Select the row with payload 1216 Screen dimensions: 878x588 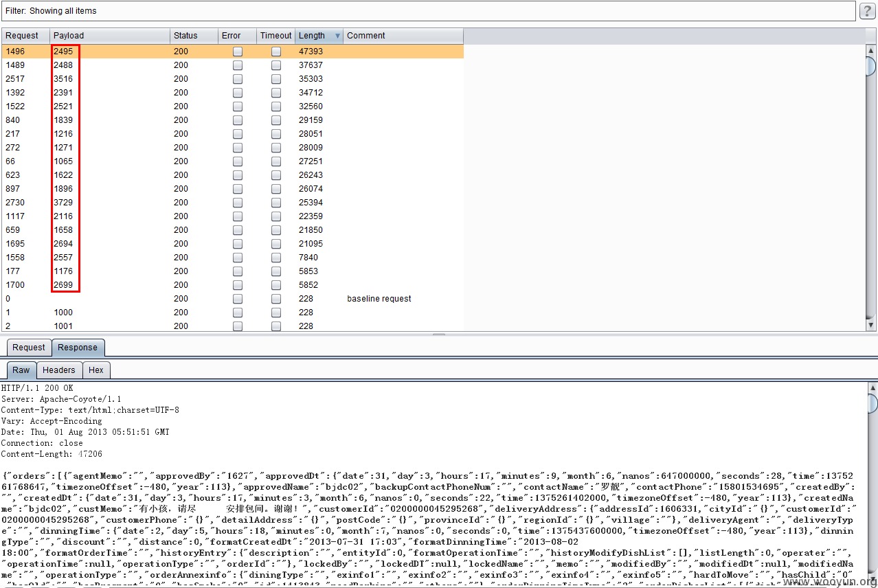click(232, 134)
